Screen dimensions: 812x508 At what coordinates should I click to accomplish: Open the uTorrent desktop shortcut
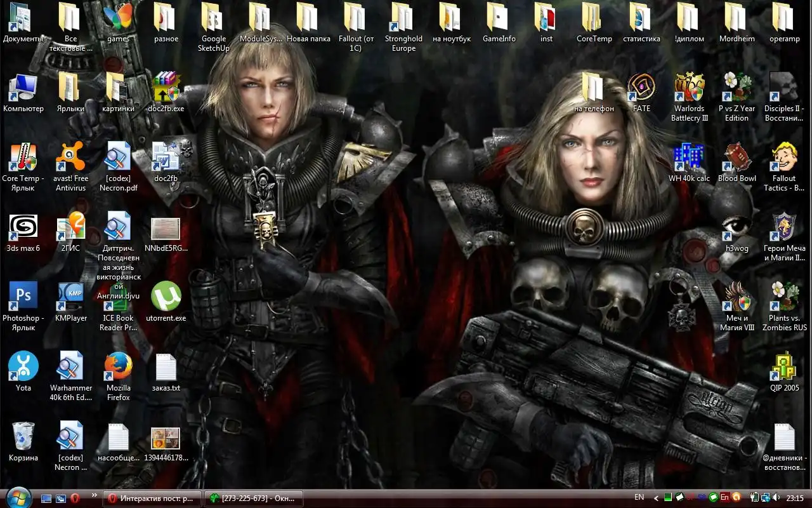[166, 297]
